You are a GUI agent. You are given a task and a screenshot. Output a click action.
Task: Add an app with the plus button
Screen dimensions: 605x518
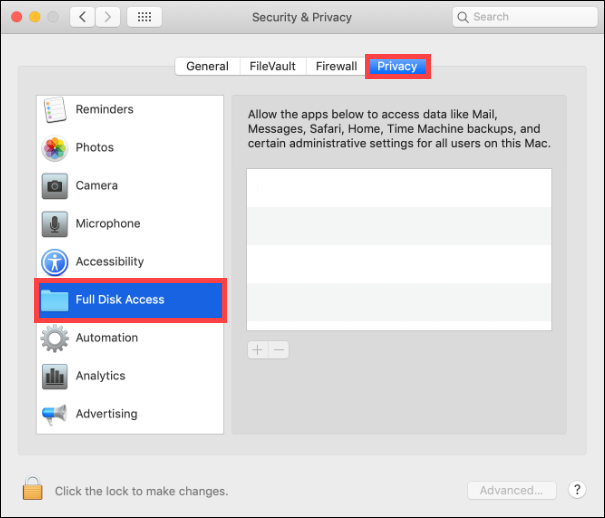[x=257, y=350]
